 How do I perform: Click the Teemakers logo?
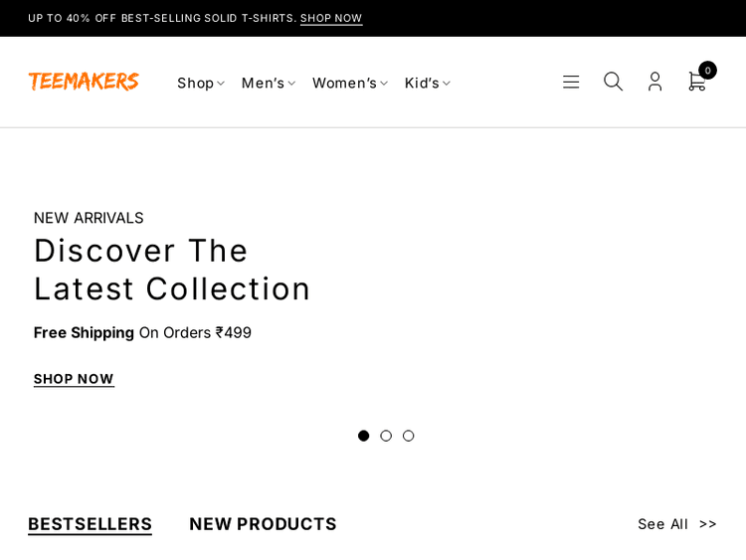84,82
